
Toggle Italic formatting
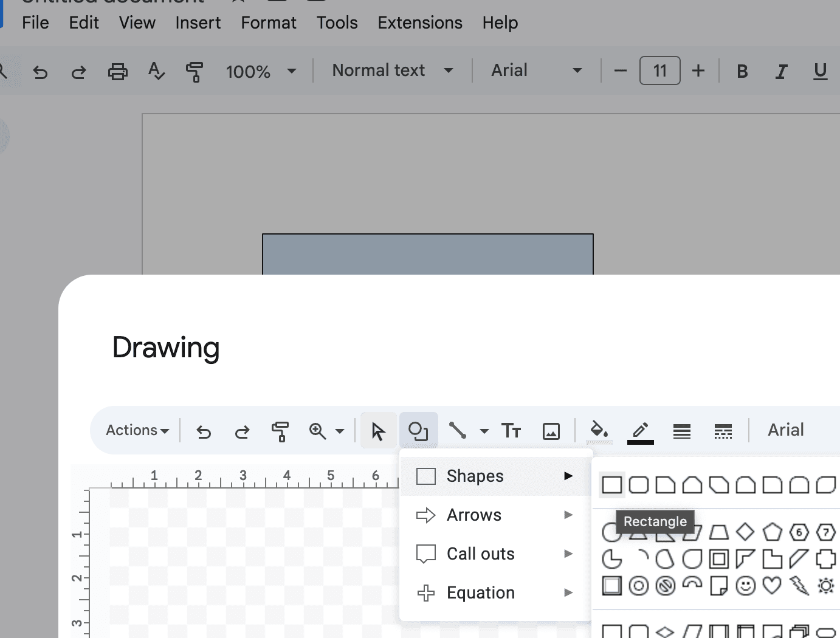pos(781,72)
